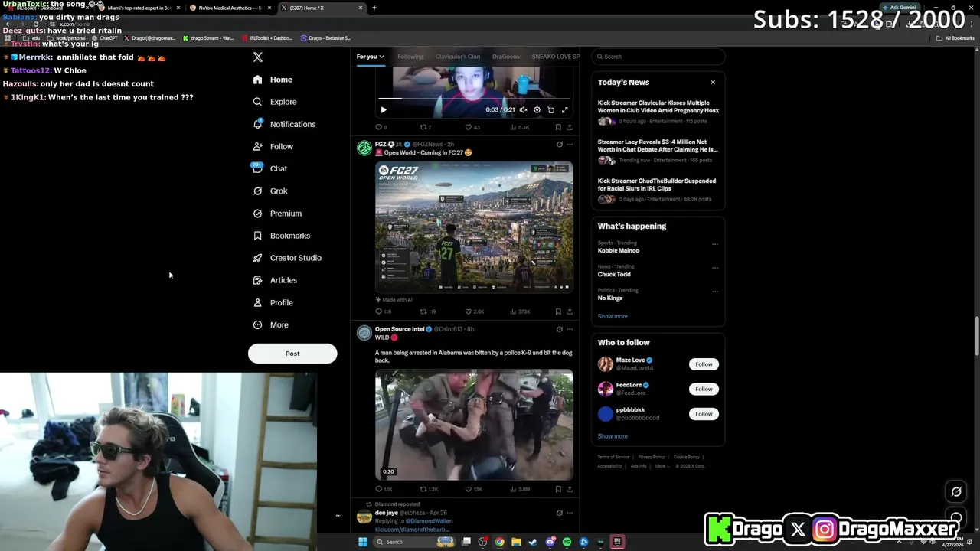
Task: Bookmark the Open Source Intel post
Action: click(558, 489)
